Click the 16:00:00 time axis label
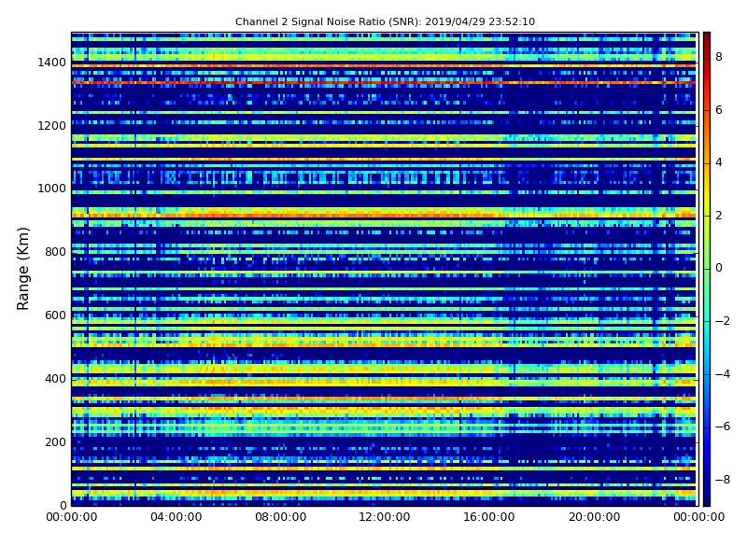The width and height of the screenshot is (747, 560). (488, 517)
